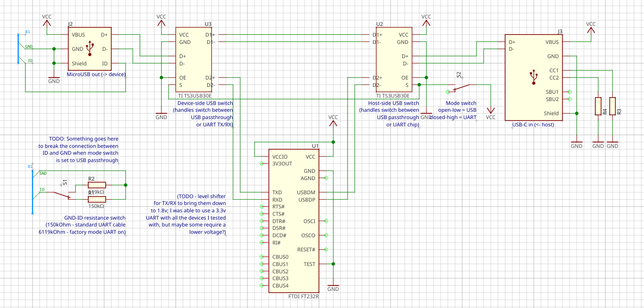Image resolution: width=644 pixels, height=308 pixels.
Task: Select resistor R1 150kΩ
Action: click(x=97, y=199)
